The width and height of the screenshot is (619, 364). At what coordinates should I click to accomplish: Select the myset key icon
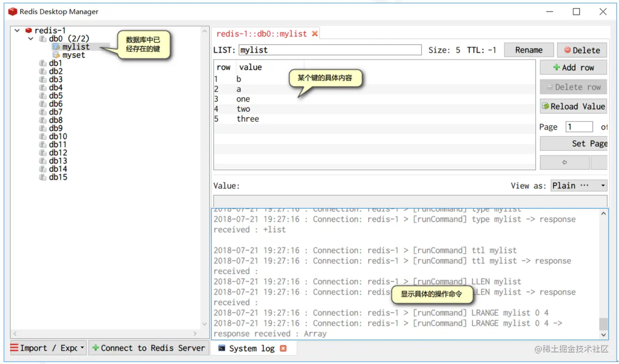(56, 55)
